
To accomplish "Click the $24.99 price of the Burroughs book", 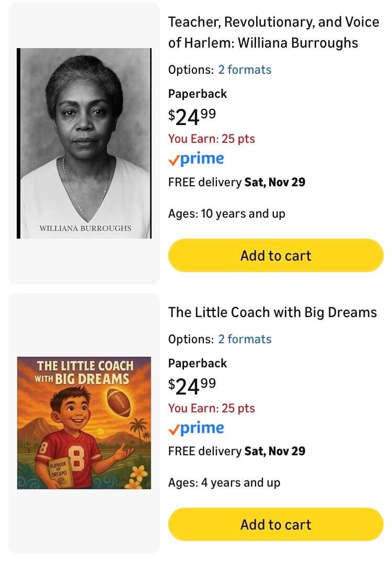I will point(192,117).
